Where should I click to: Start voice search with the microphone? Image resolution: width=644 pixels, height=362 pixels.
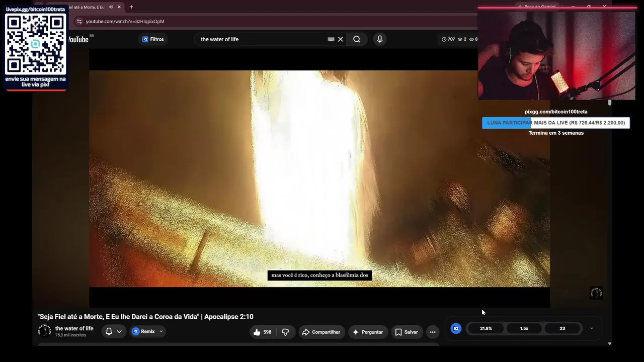point(380,39)
